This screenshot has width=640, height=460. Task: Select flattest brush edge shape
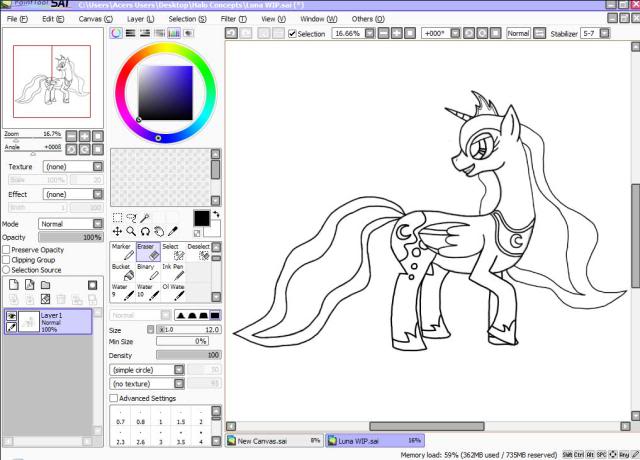215,315
